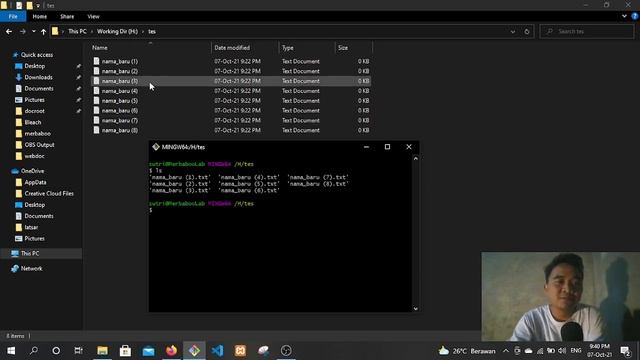Screen dimensions: 640x360
Task: Click the Forward navigation arrow
Action: pyautogui.click(x=22, y=31)
